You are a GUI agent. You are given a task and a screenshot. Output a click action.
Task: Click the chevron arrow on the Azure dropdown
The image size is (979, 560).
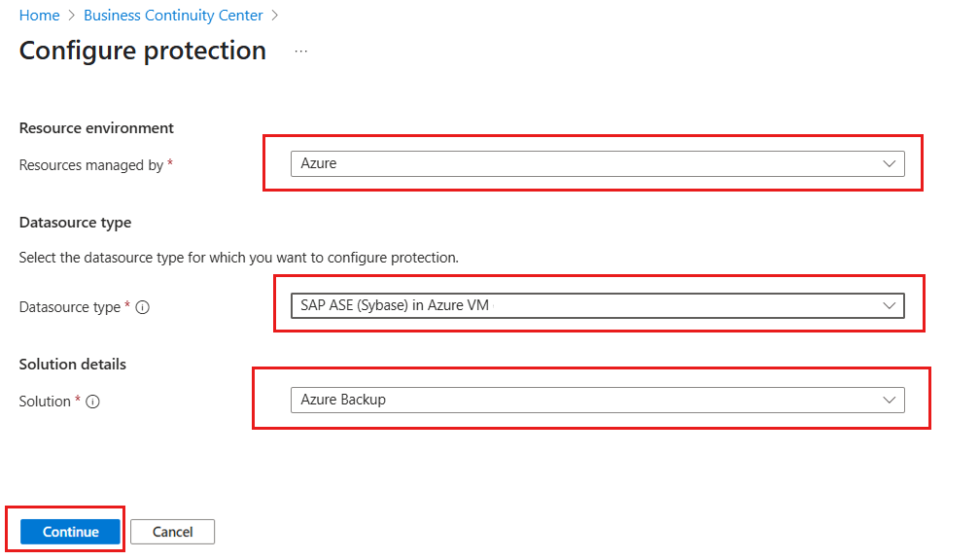tap(889, 164)
